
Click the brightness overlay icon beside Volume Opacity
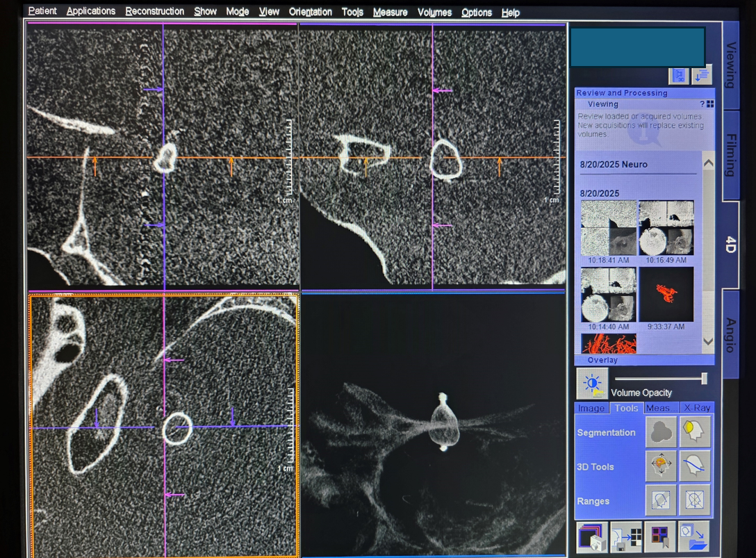point(592,384)
